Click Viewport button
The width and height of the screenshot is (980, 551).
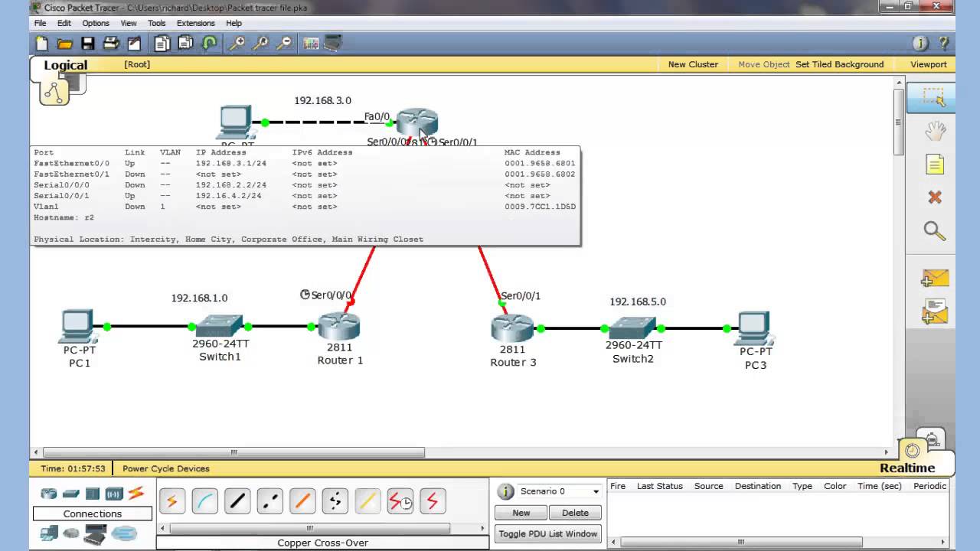(929, 64)
